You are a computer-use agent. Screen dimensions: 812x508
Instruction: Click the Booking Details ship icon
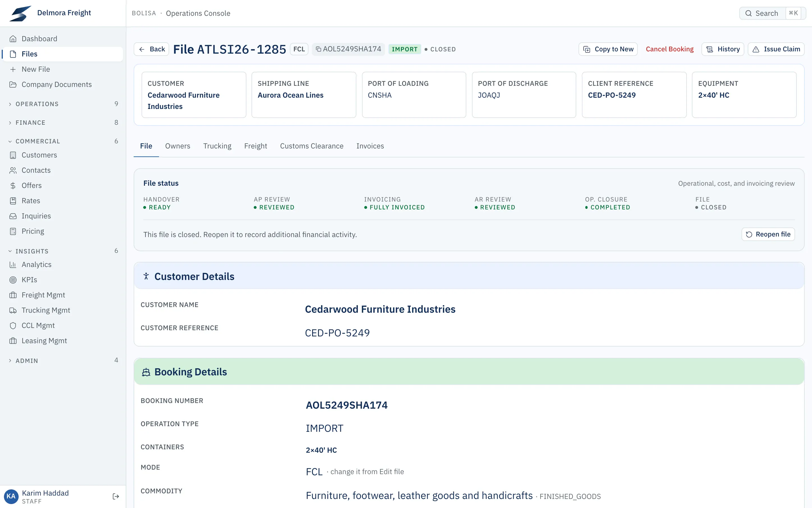(146, 372)
